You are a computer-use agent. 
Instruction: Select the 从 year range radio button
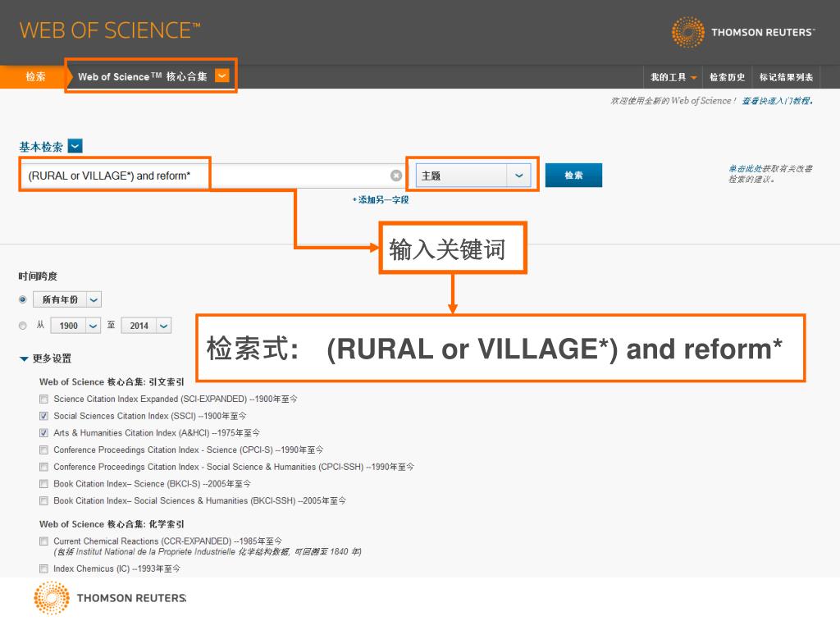(x=22, y=326)
